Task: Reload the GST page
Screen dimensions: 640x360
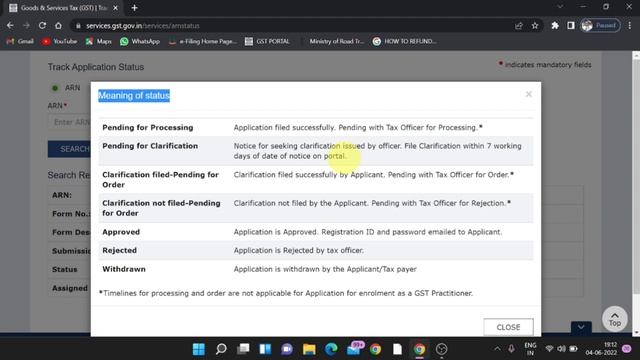Action: click(42, 25)
